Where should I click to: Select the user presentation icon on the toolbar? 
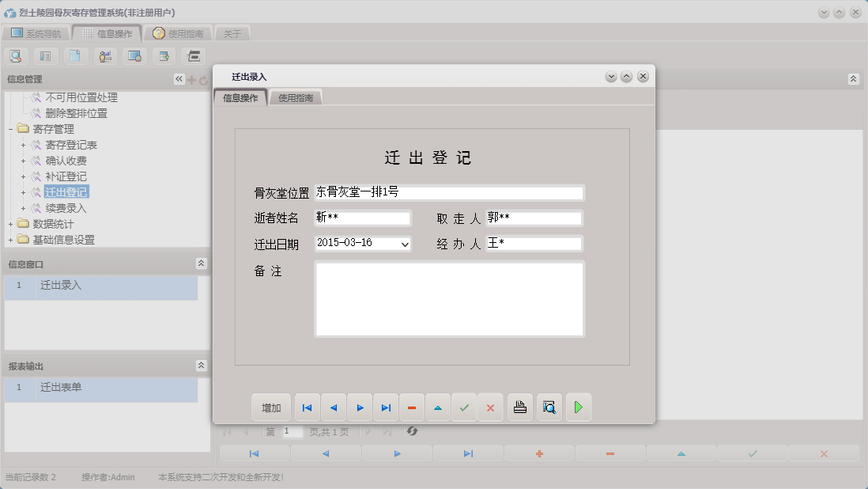(105, 56)
